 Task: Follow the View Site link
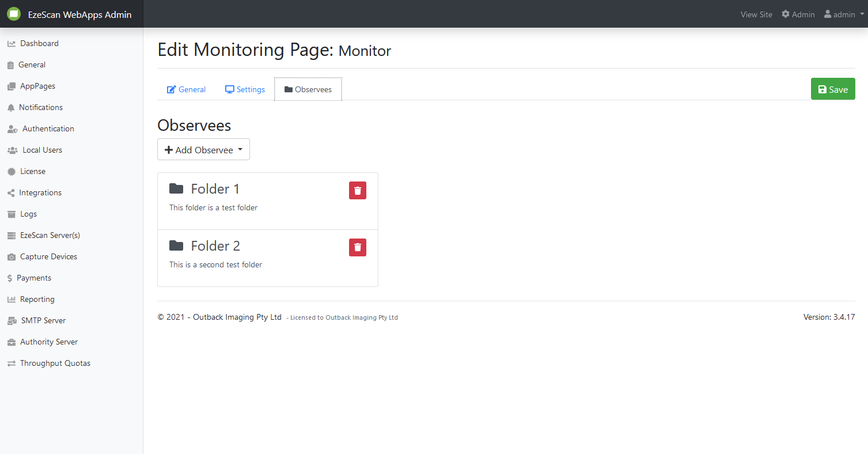point(756,14)
